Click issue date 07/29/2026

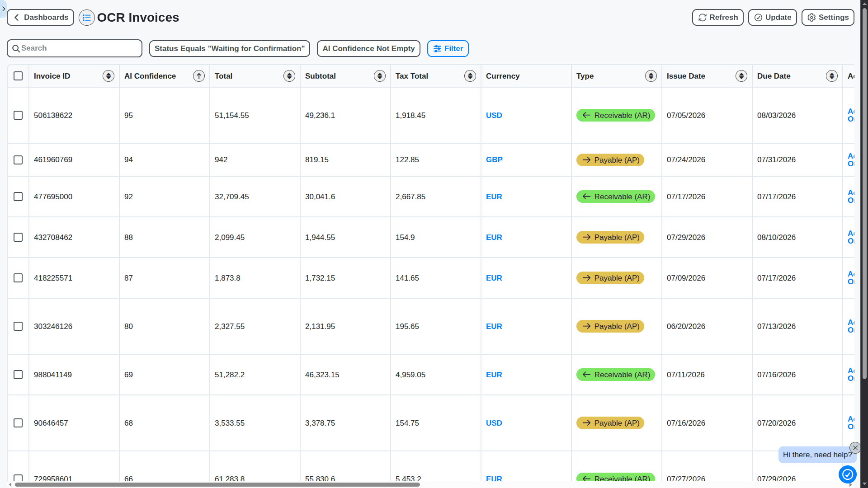tap(686, 237)
